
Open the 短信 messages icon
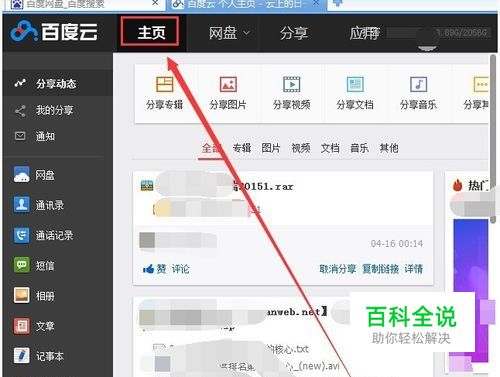pos(22,265)
